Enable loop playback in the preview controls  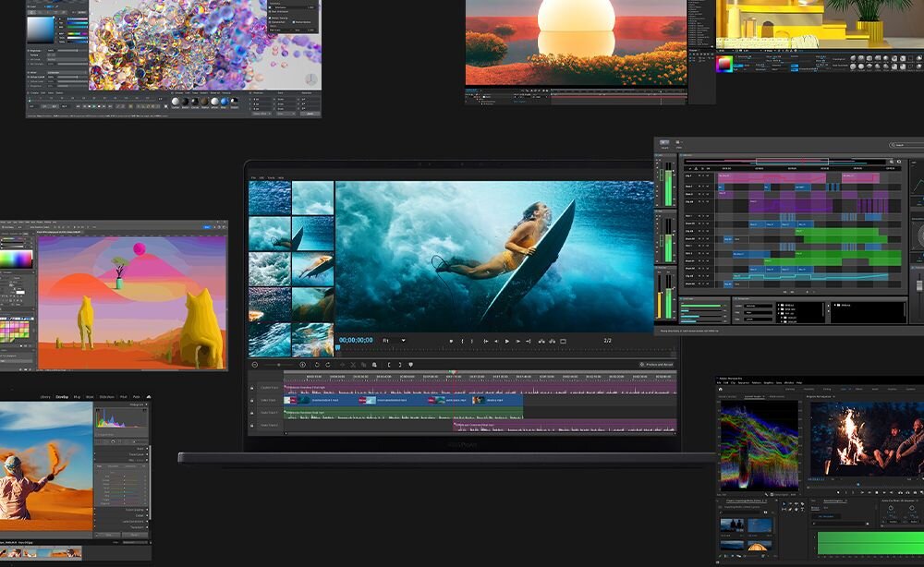540,342
